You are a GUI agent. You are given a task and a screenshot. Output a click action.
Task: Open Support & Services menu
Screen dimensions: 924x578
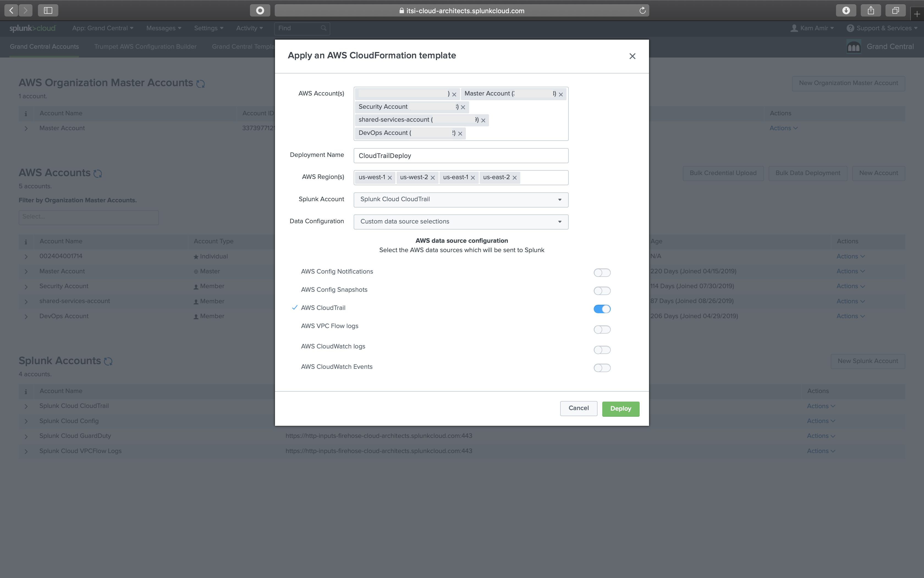click(882, 28)
